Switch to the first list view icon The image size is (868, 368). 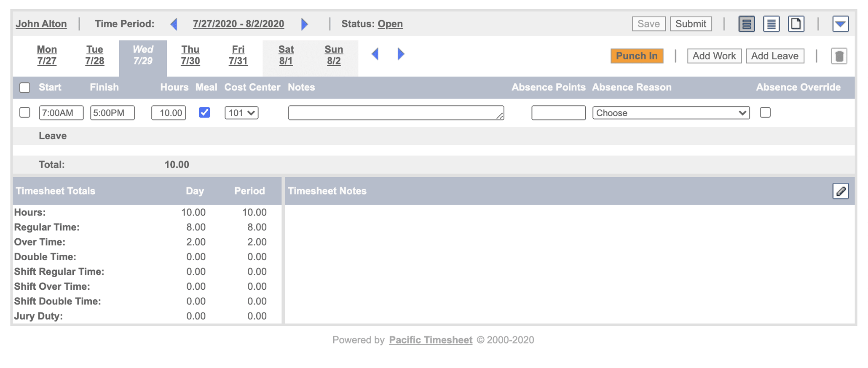[x=746, y=24]
